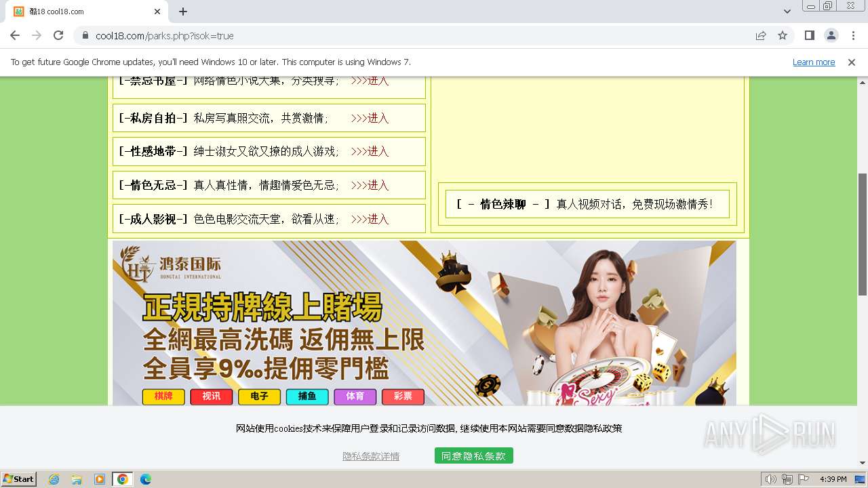This screenshot has width=868, height=488.
Task: Enter the 情色无忌 section
Action: (370, 185)
